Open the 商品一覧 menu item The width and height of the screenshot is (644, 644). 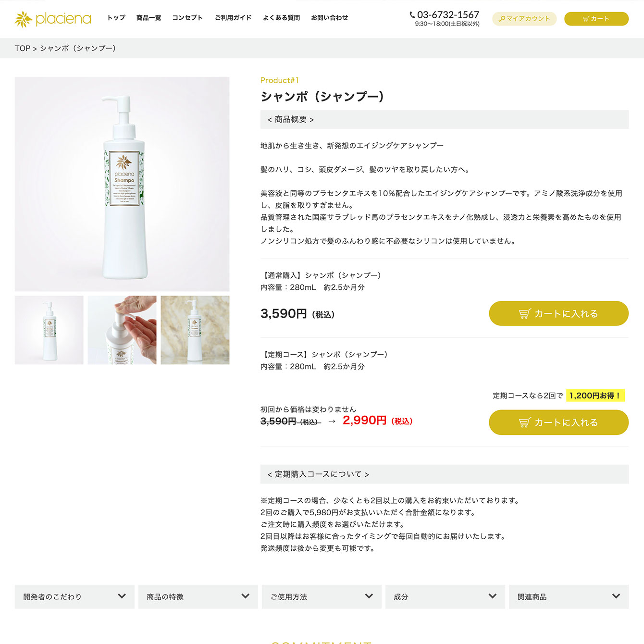pos(149,18)
